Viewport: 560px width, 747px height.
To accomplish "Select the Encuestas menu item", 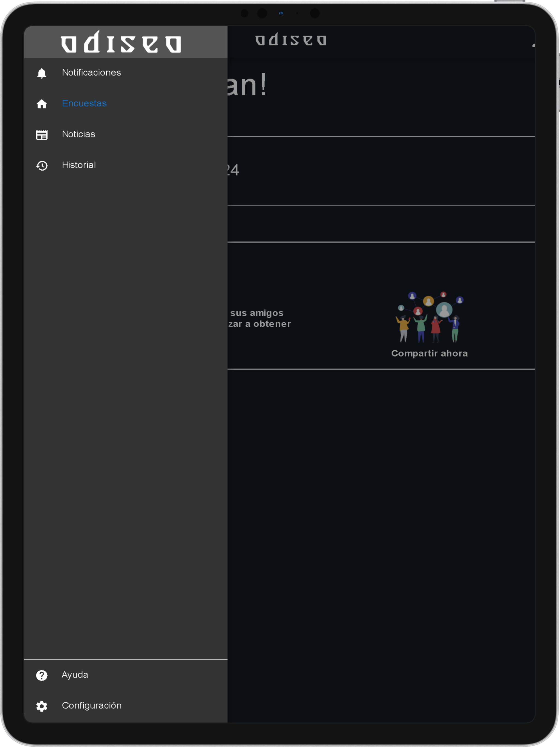I will coord(84,103).
